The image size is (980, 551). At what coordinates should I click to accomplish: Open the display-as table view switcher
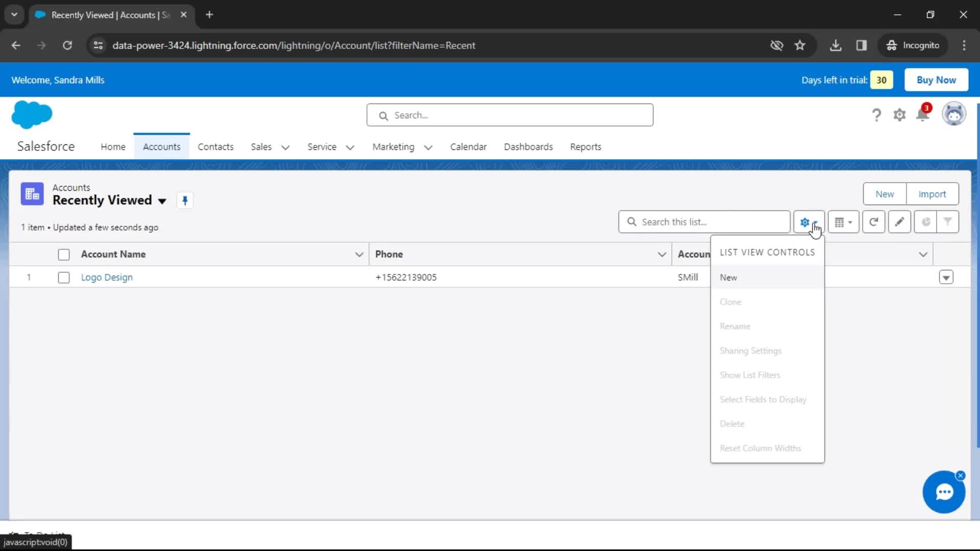843,222
